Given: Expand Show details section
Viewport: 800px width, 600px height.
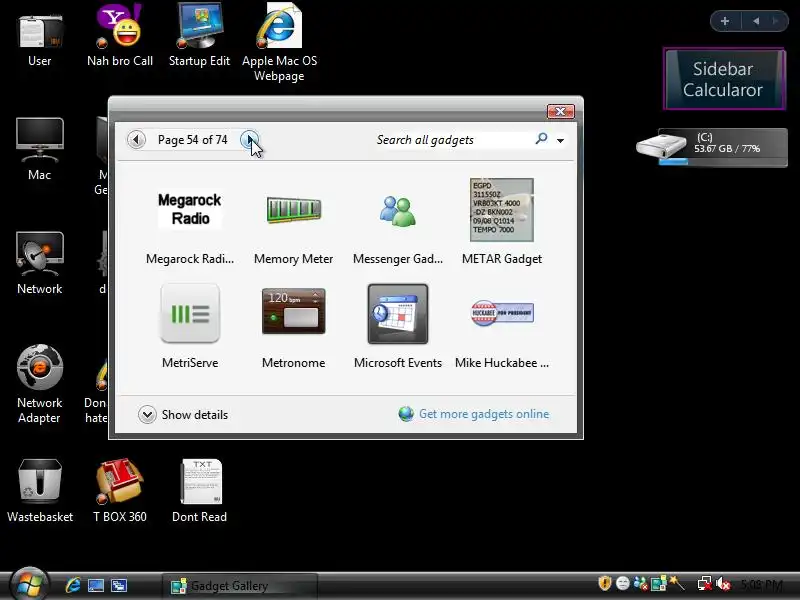Looking at the screenshot, I should (x=183, y=414).
